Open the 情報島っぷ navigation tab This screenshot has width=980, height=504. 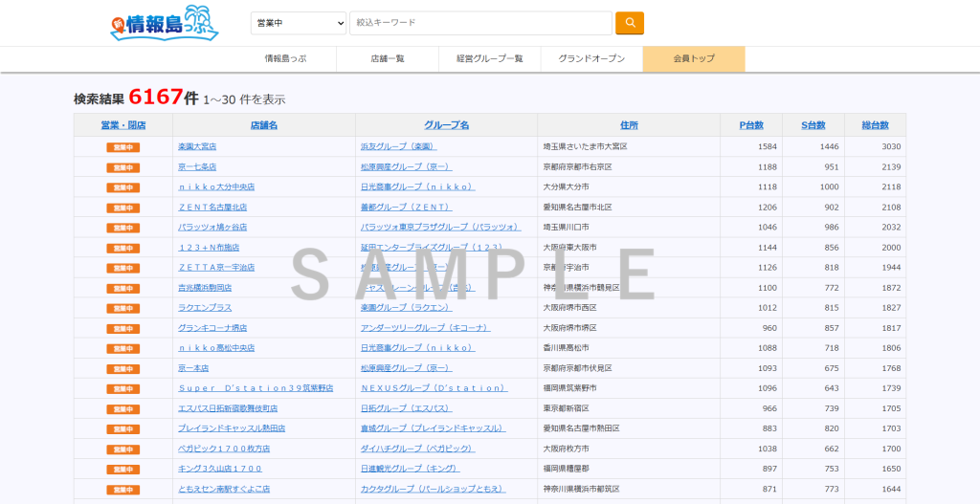[x=284, y=59]
